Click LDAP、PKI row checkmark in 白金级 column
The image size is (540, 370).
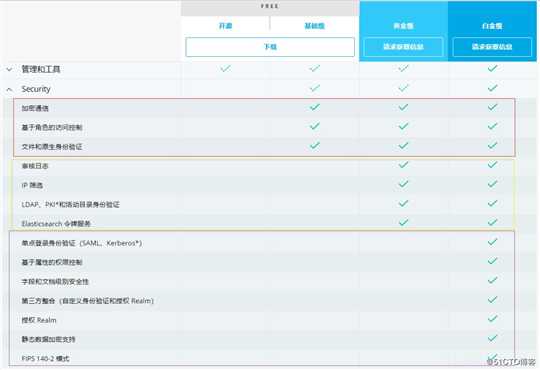tap(492, 203)
